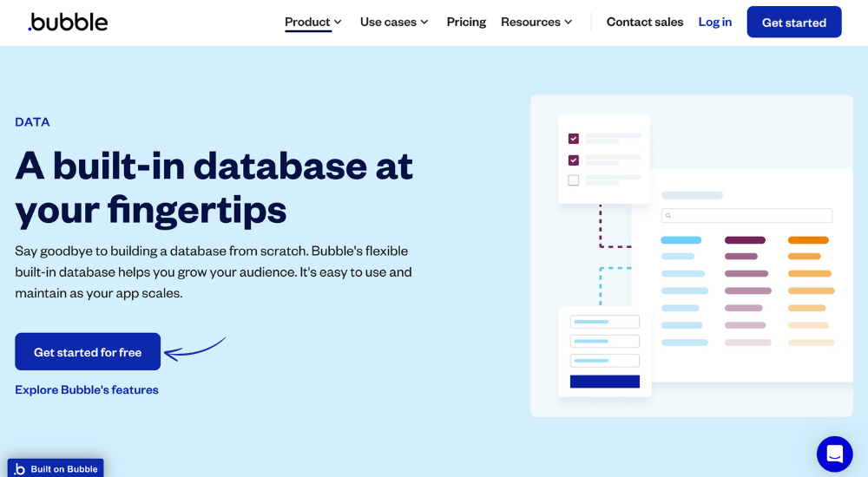Click the DATA label text
Viewport: 868px width, 477px height.
(x=32, y=122)
